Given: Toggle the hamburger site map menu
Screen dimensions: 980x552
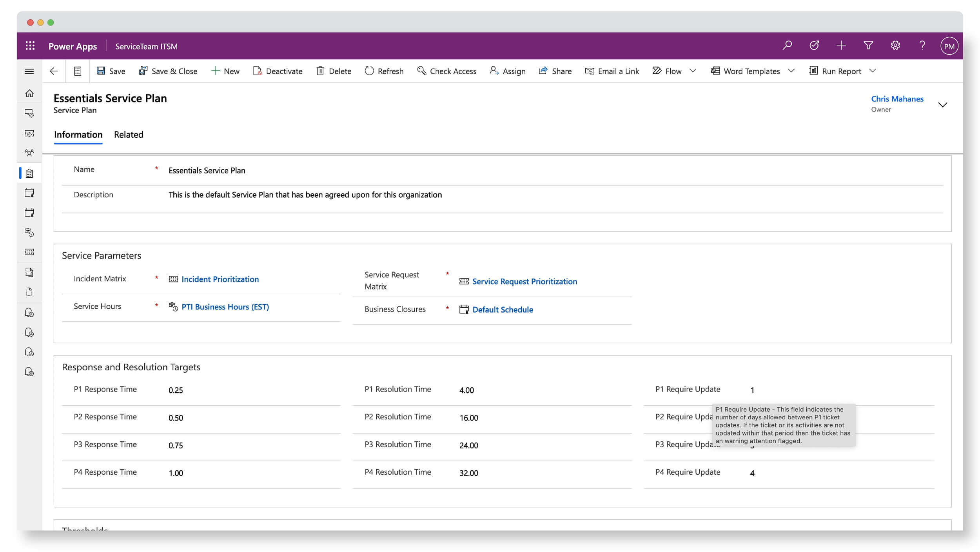Looking at the screenshot, I should click(x=29, y=71).
